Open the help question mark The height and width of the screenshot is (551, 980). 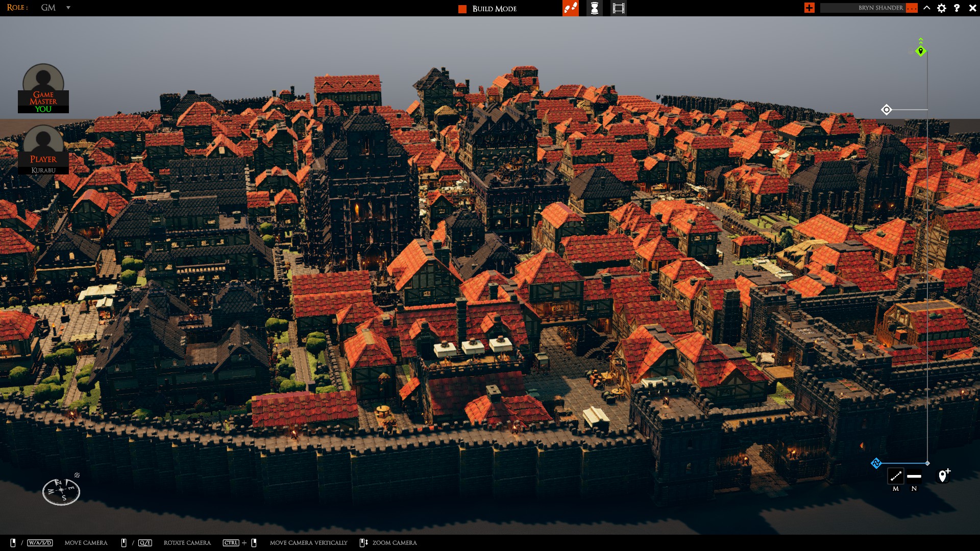(x=957, y=8)
